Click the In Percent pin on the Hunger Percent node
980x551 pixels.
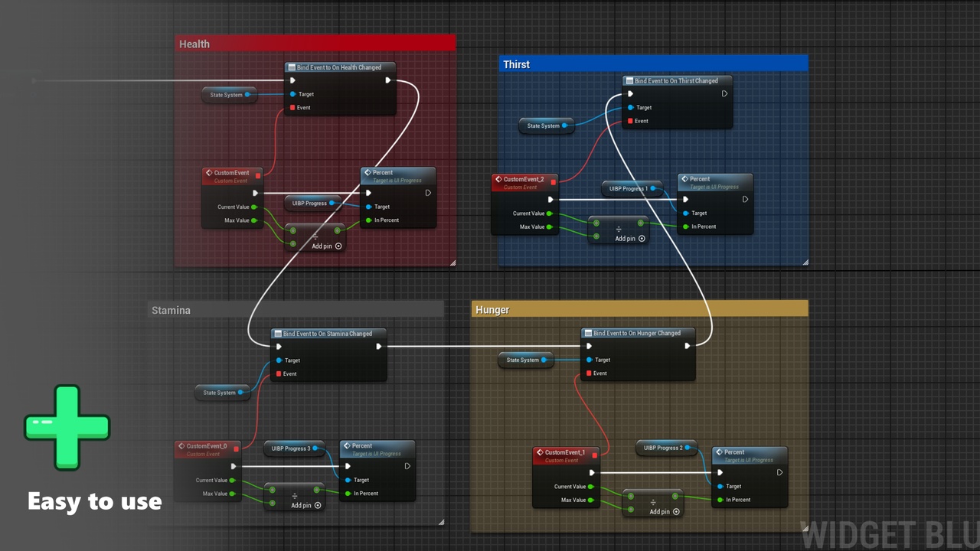[x=720, y=500]
